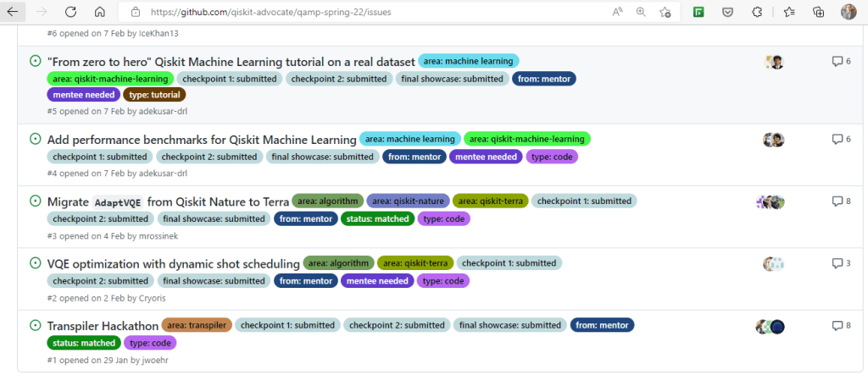The image size is (868, 381).
Task: Click the Read aloud icon in address bar
Action: click(616, 13)
